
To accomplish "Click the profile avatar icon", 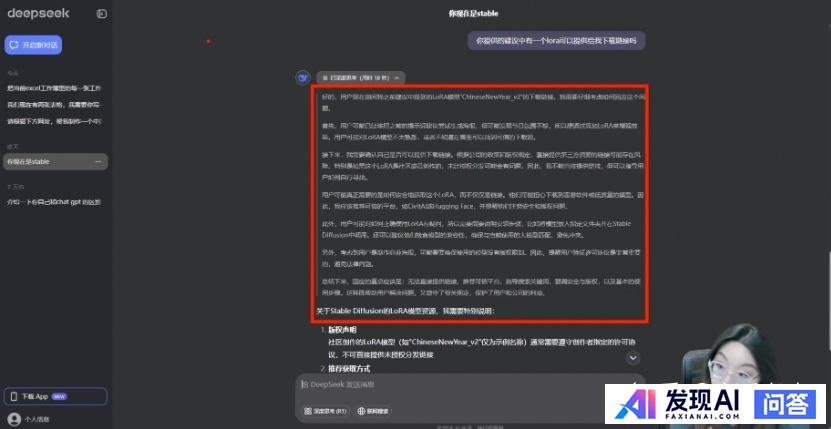I will click(14, 419).
